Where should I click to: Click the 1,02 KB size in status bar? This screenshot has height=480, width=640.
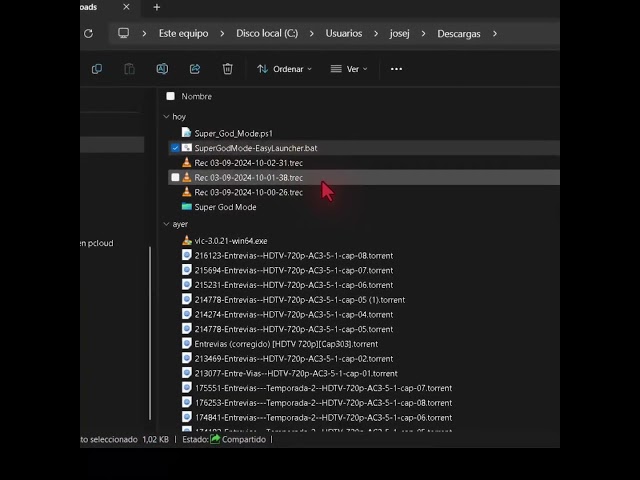(156, 439)
